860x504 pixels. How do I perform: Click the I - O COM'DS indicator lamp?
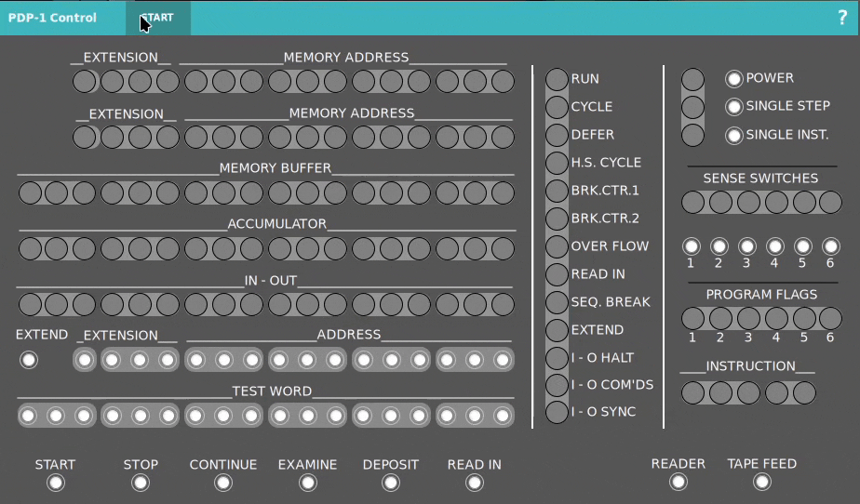tap(557, 385)
